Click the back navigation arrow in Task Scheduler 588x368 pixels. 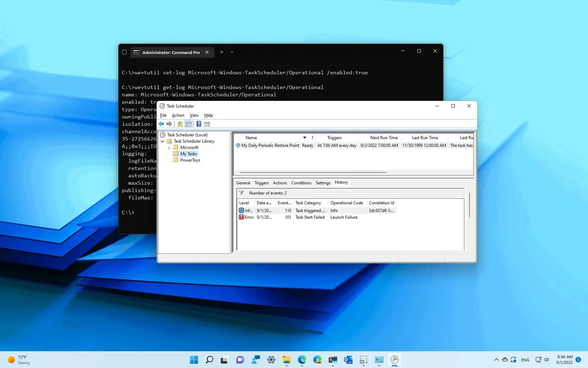(x=161, y=124)
